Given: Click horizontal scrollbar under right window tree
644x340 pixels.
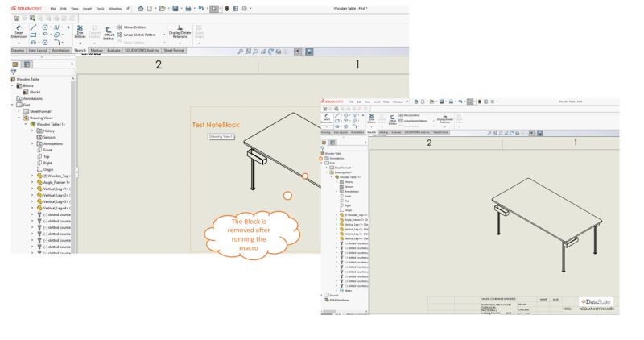Looking at the screenshot, I should [x=343, y=312].
